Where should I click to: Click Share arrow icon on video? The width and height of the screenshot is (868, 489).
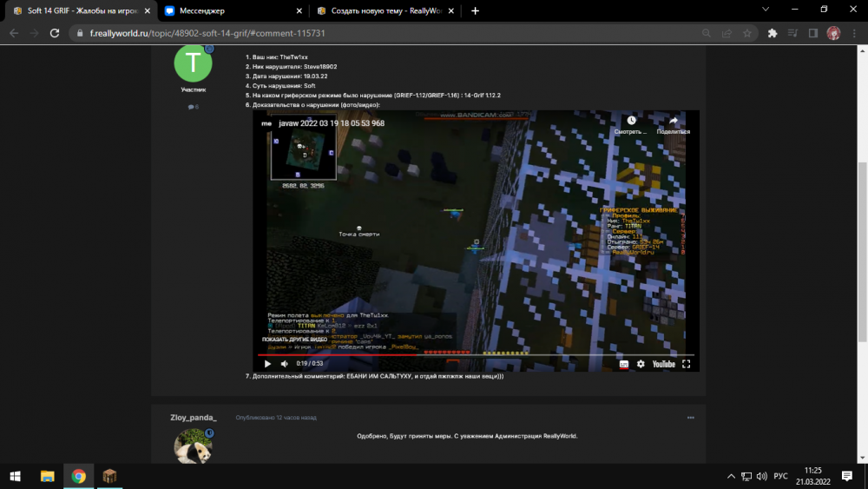(674, 120)
